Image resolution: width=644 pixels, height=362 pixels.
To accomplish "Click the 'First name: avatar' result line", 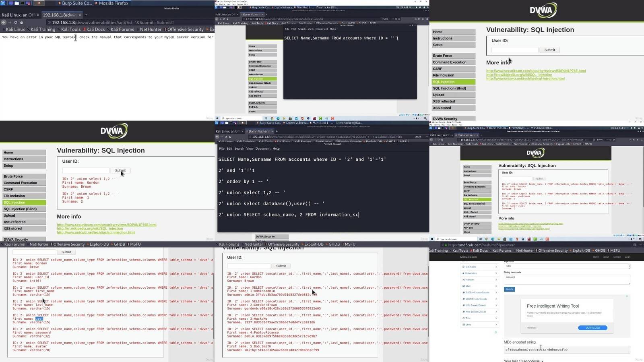I will 31,346.
